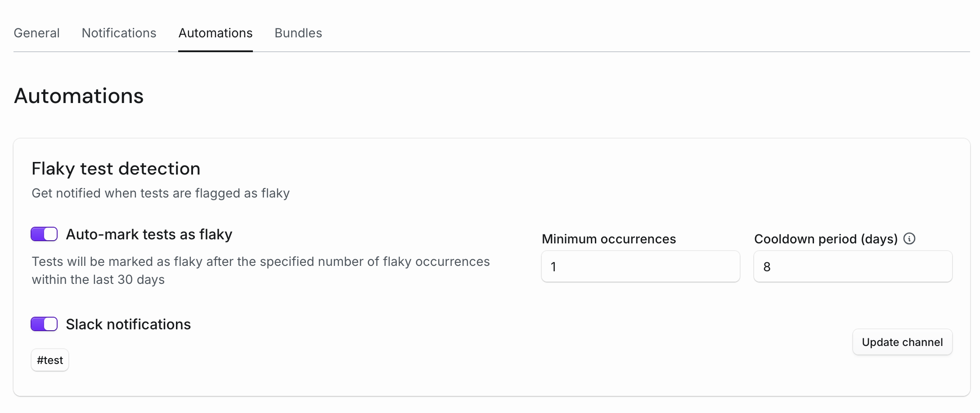The width and height of the screenshot is (980, 413).
Task: Select the Automations tab
Action: tap(215, 33)
